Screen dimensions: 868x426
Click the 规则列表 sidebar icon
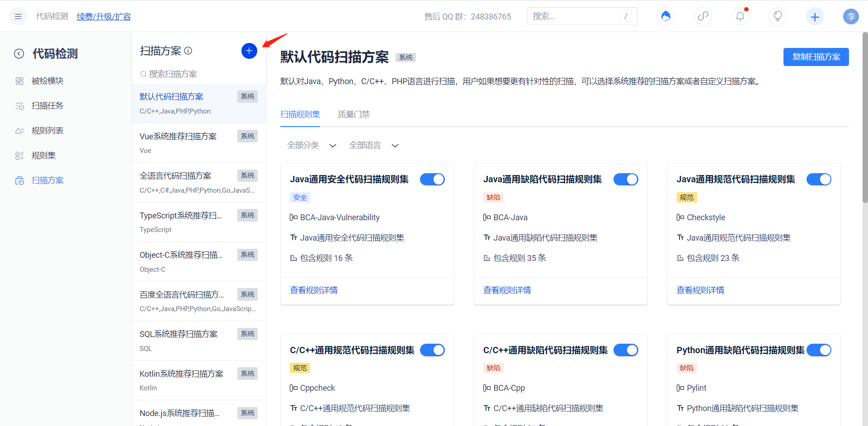(19, 131)
